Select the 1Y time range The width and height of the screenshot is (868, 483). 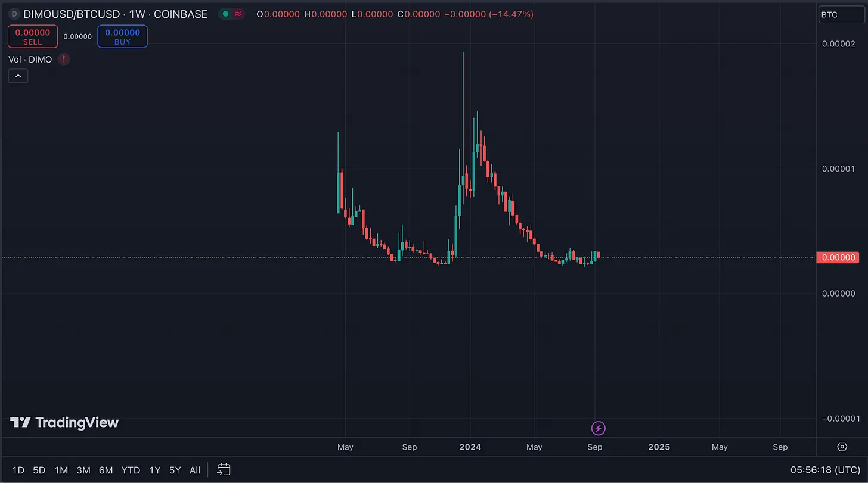(155, 470)
